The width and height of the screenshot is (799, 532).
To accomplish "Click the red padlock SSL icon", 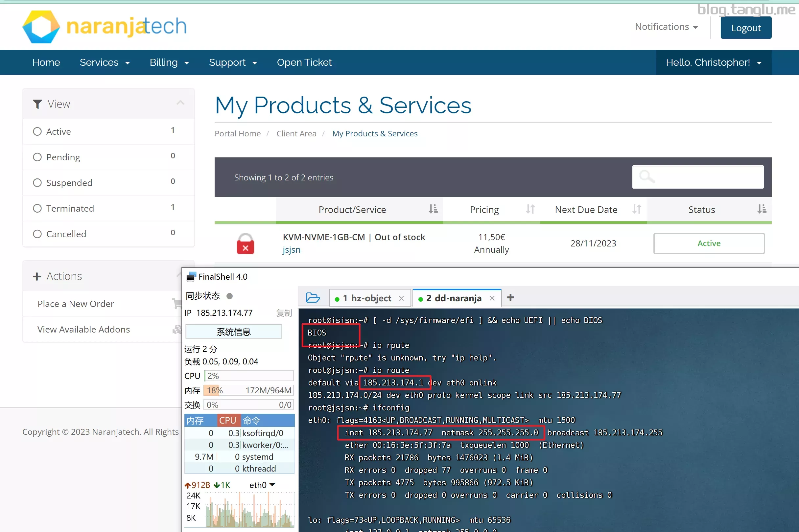I will pyautogui.click(x=245, y=243).
